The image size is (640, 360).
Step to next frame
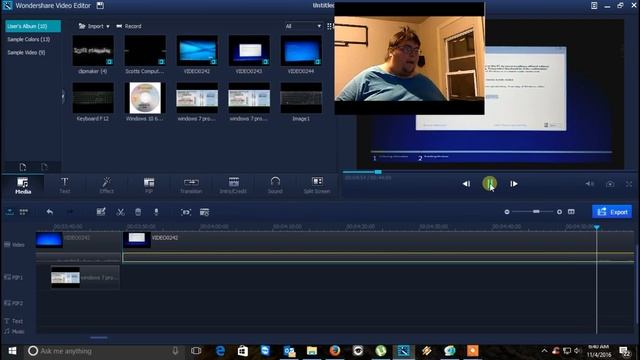pos(514,184)
